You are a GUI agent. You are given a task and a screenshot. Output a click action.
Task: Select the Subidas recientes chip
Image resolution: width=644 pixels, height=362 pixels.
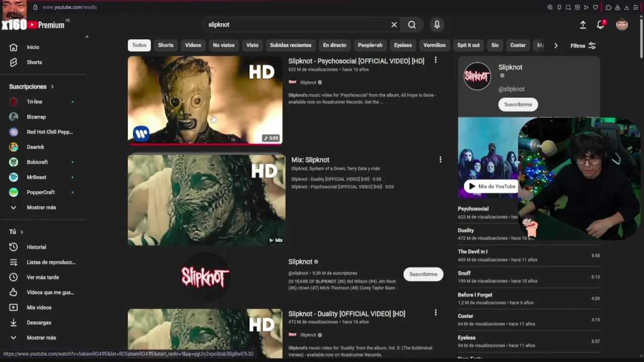click(290, 45)
